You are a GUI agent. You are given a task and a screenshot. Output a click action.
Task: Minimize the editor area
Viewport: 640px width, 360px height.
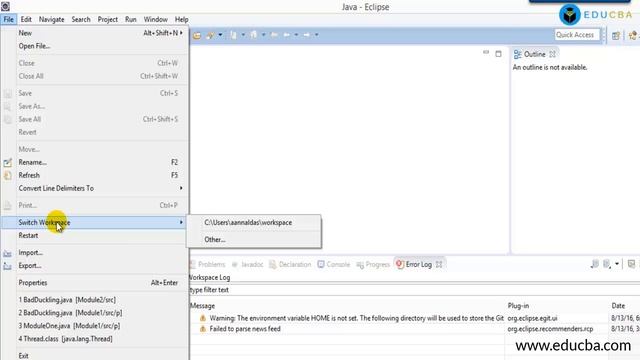(486, 52)
